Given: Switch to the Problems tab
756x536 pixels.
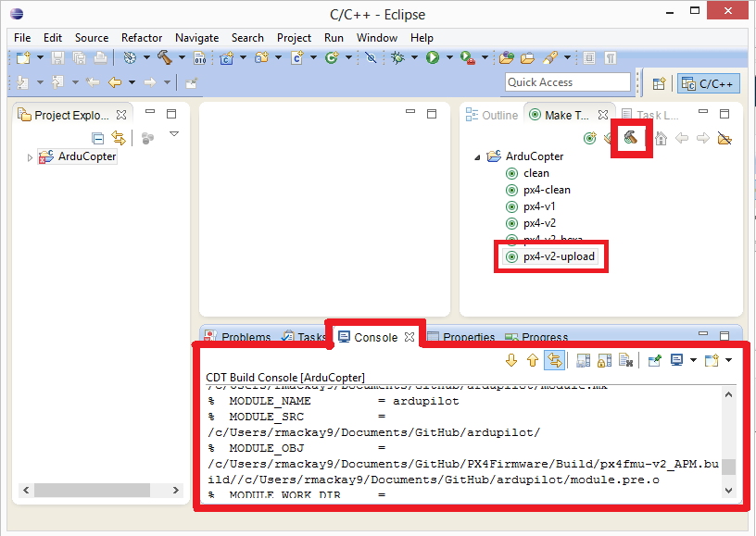Looking at the screenshot, I should 238,338.
